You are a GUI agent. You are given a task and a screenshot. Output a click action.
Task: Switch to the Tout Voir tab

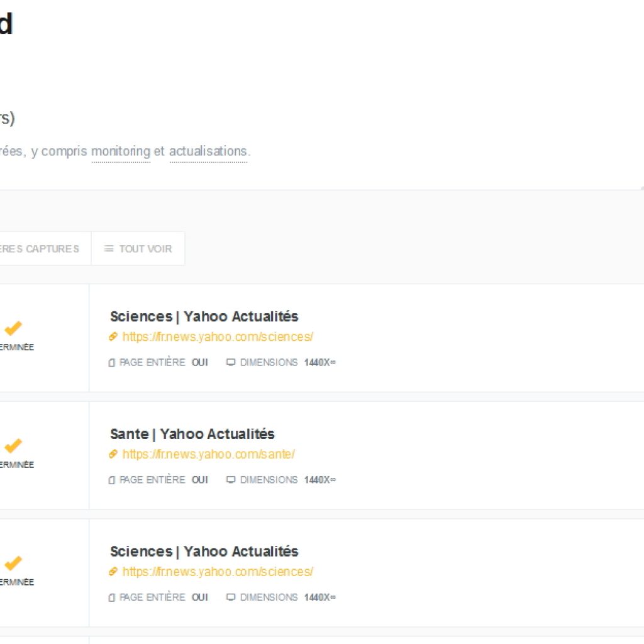pos(138,248)
